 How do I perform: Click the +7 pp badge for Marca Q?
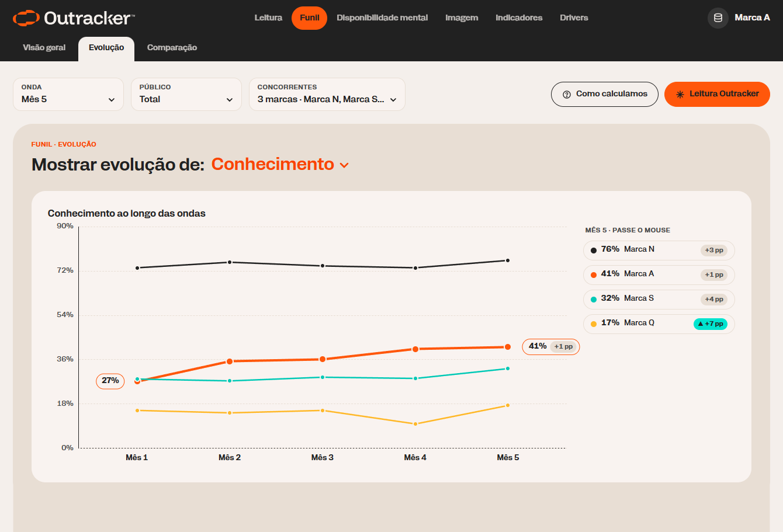pos(711,324)
